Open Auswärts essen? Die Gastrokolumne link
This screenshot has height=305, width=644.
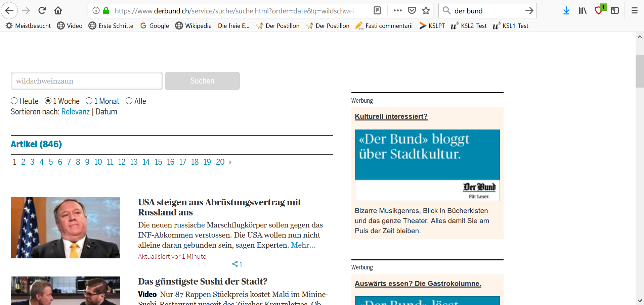tap(418, 284)
